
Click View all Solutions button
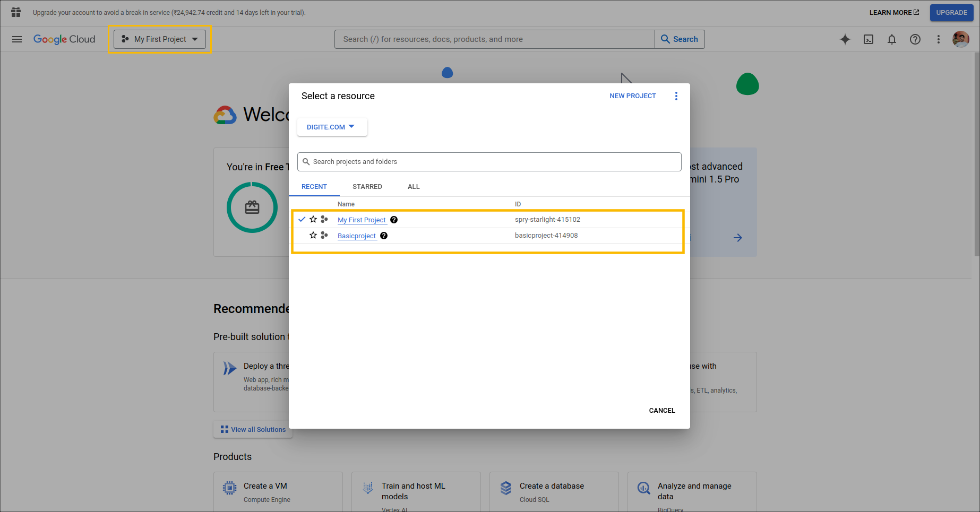tap(253, 430)
